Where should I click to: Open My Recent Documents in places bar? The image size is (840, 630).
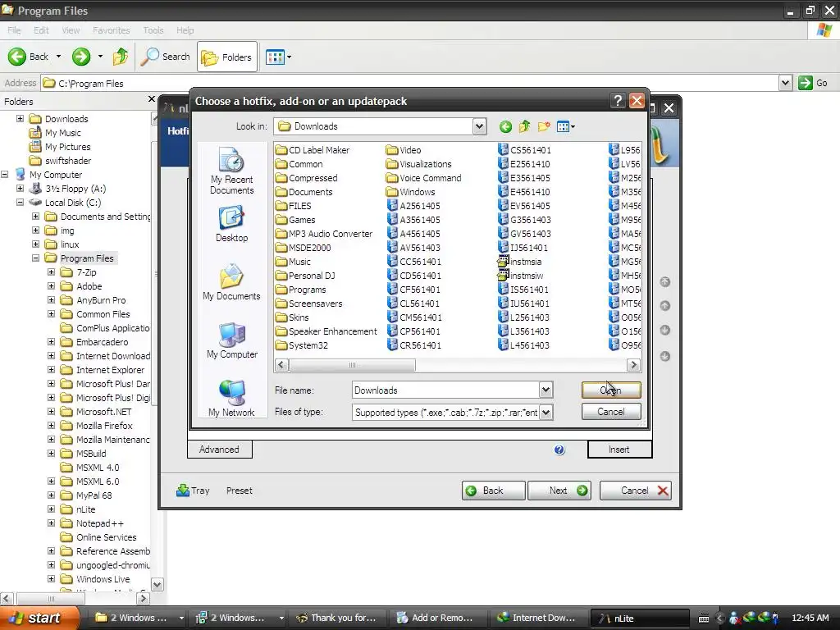(231, 171)
